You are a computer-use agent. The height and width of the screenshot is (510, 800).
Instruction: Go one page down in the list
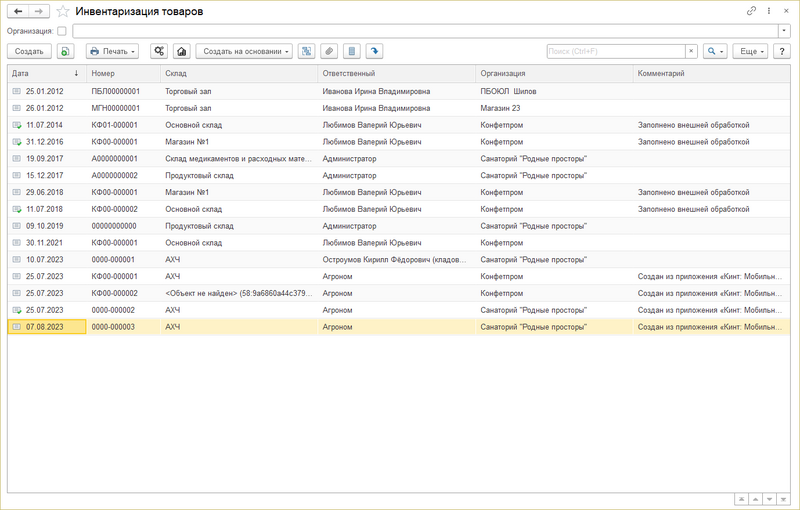point(769,499)
